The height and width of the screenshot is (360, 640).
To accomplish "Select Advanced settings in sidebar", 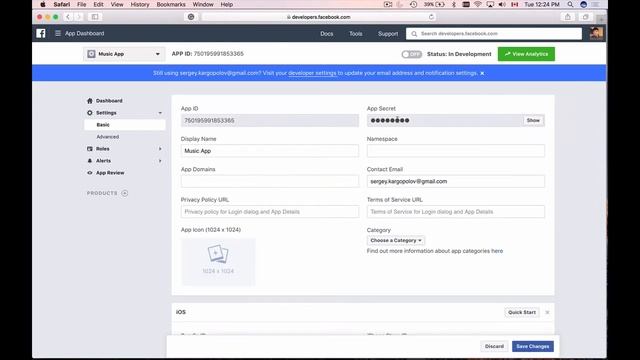I will (x=108, y=137).
